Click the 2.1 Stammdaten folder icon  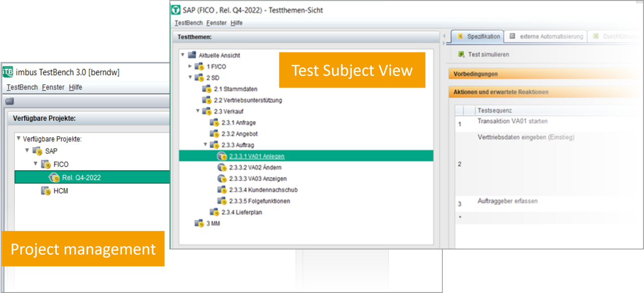click(x=207, y=89)
